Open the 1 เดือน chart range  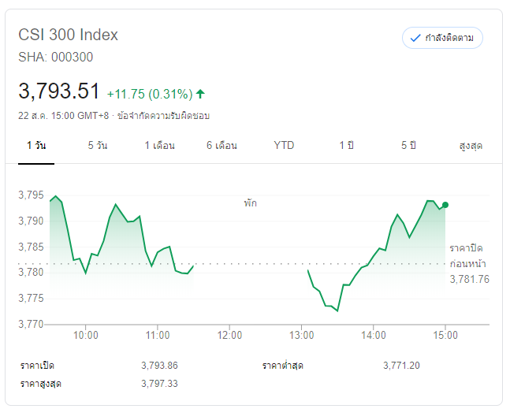[159, 146]
